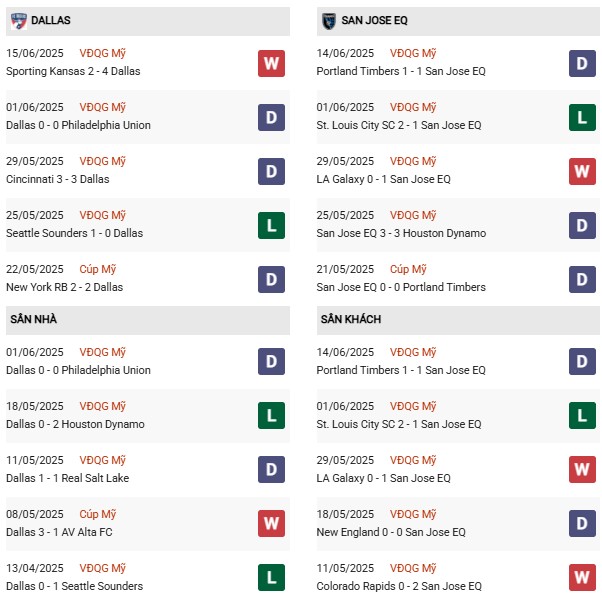Click the D badge for New England 0-0 San Jose EQ

pyautogui.click(x=582, y=523)
